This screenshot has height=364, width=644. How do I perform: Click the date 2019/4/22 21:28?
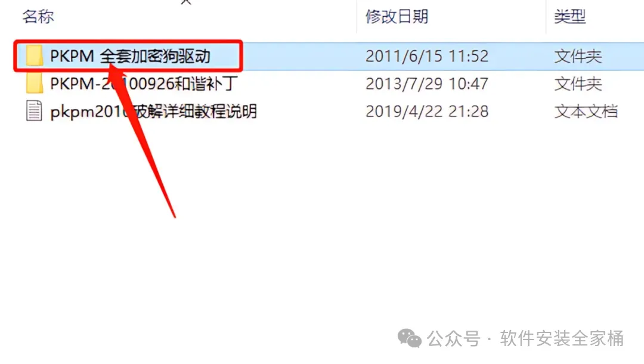[427, 112]
